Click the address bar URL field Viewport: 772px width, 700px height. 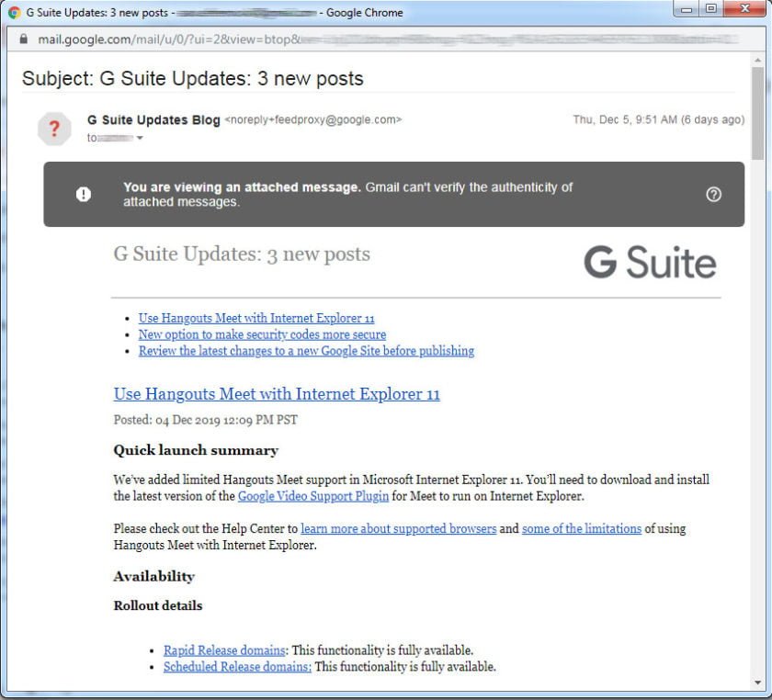pyautogui.click(x=387, y=40)
